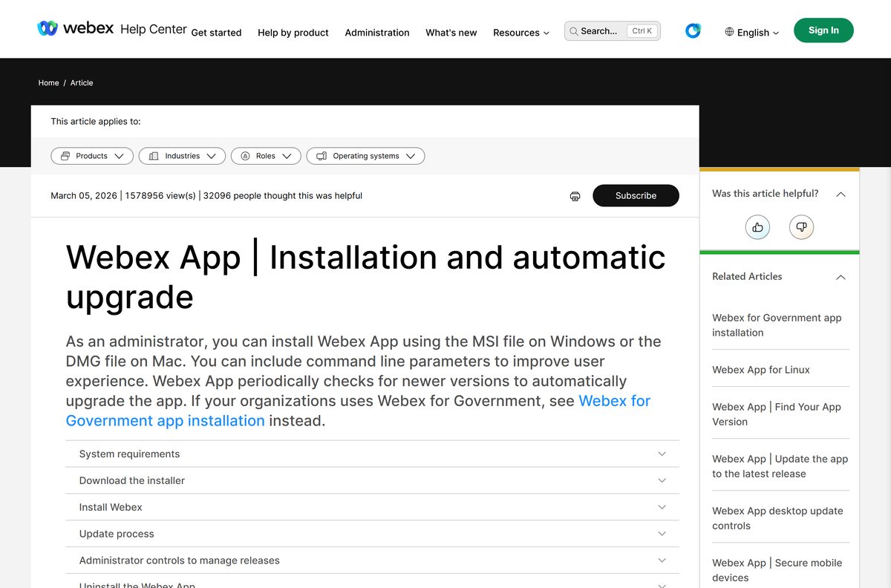Expand Administrator controls to manage releases
Image resolution: width=891 pixels, height=588 pixels.
pyautogui.click(x=372, y=561)
